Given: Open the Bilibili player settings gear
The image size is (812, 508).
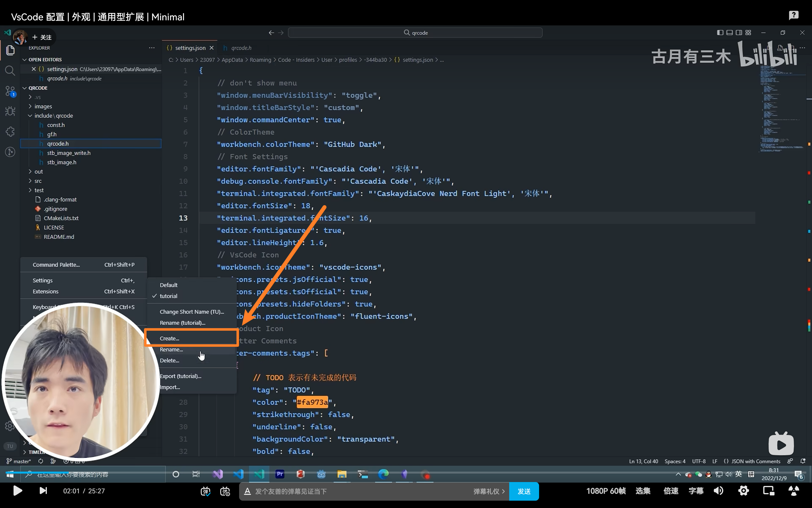Looking at the screenshot, I should tap(743, 491).
